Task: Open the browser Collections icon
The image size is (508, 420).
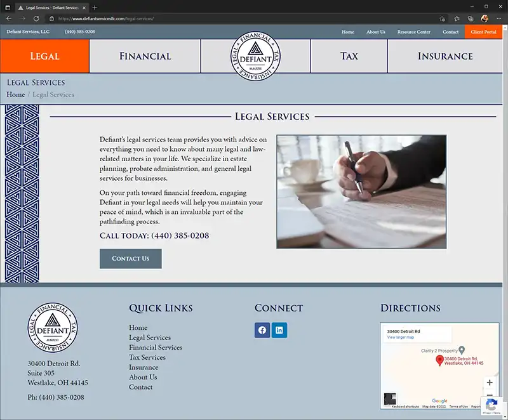Action: coord(471,18)
